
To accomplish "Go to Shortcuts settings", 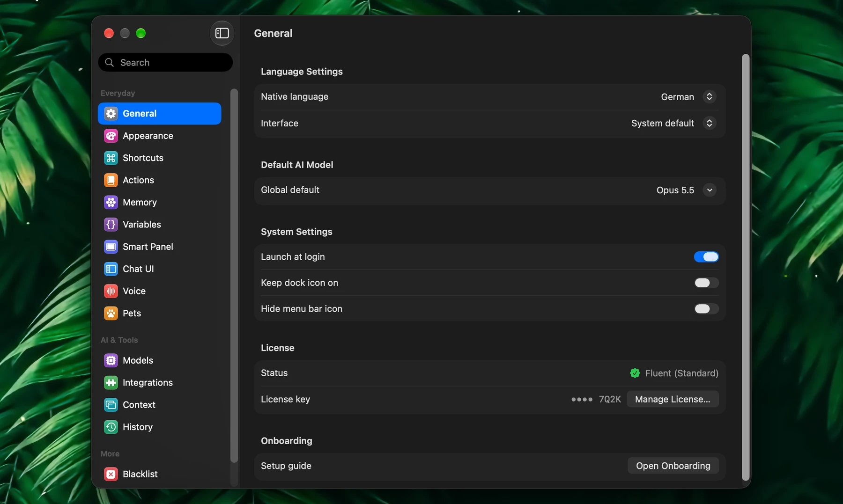I will (160, 158).
